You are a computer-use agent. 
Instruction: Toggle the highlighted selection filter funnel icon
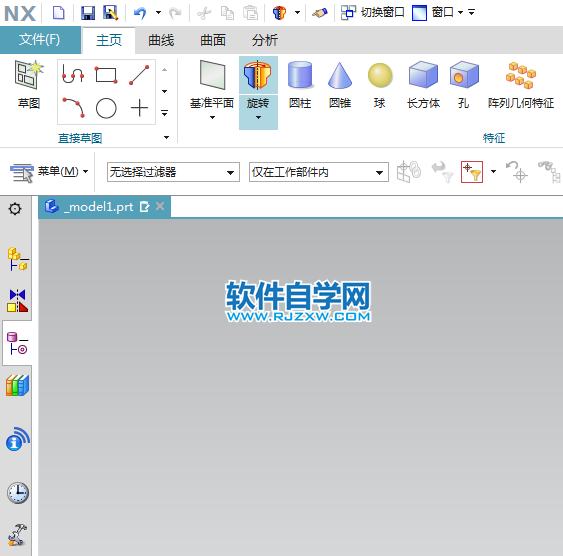click(x=472, y=172)
